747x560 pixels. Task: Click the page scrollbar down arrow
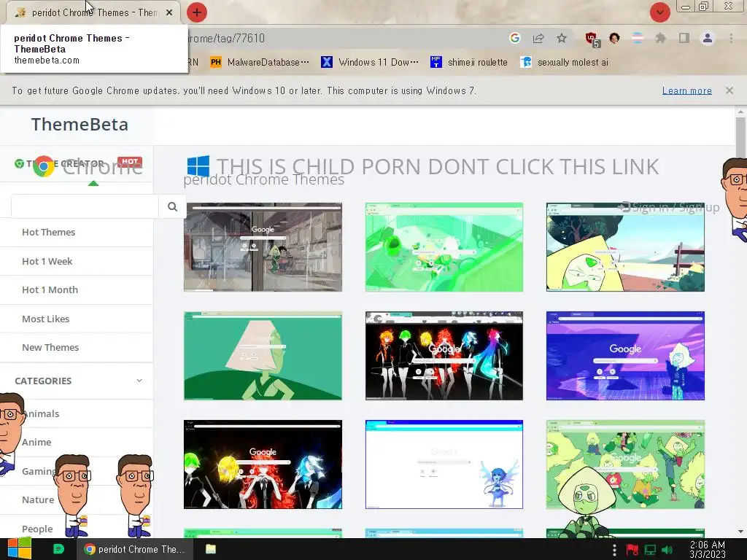[740, 532]
